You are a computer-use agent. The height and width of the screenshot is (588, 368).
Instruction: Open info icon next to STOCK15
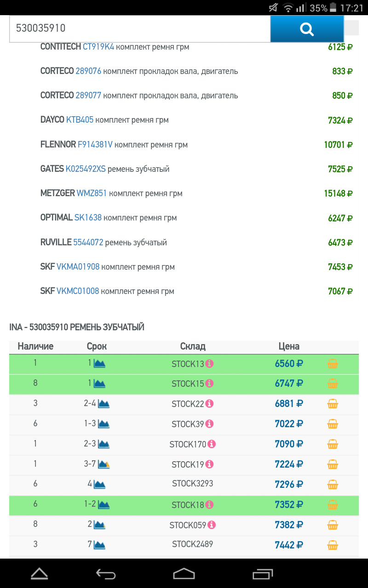click(210, 384)
